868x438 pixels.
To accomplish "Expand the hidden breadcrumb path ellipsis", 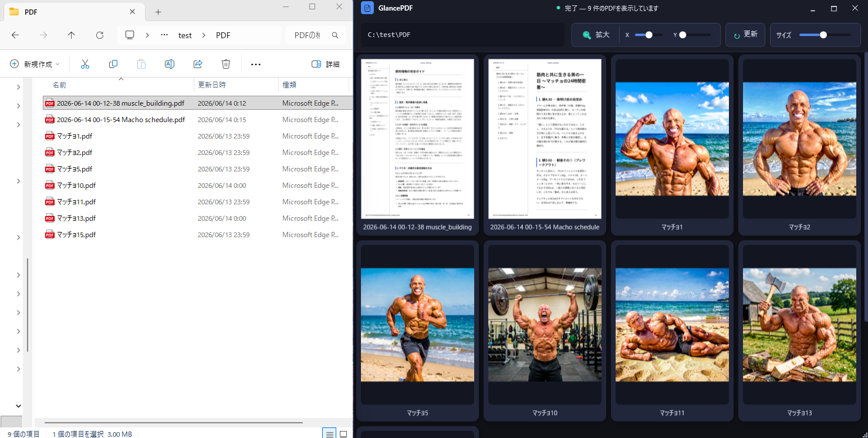I will point(164,35).
